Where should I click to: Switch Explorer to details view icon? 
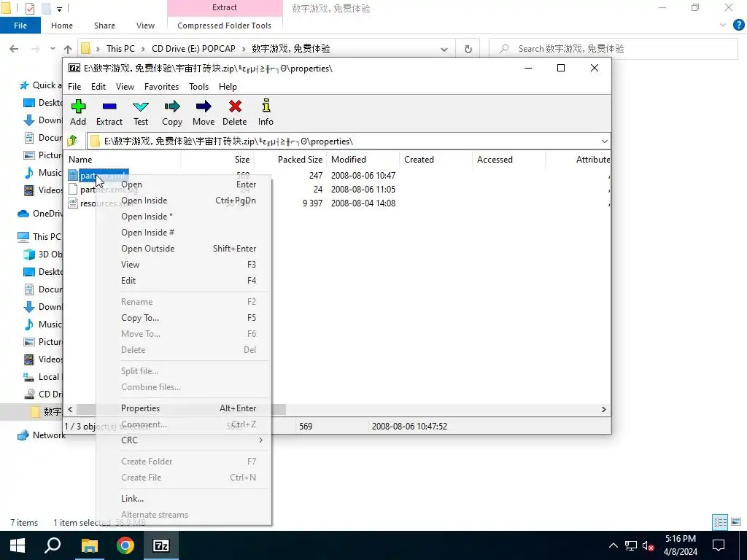pyautogui.click(x=720, y=522)
